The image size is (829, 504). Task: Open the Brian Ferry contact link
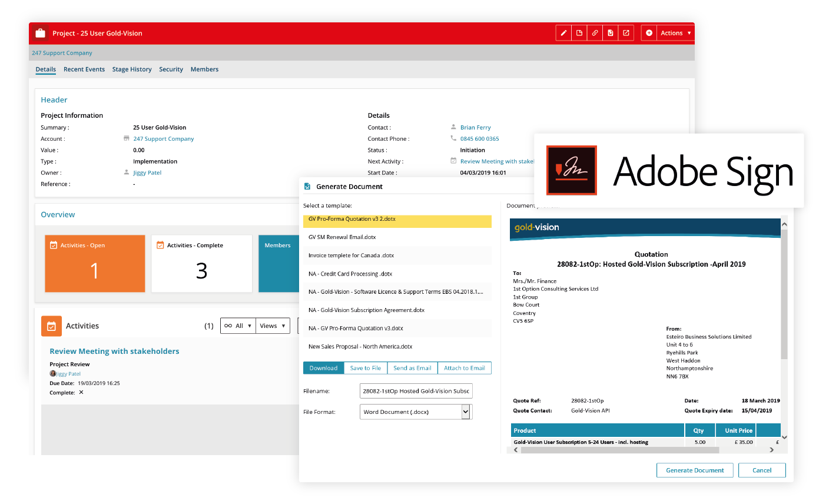tap(475, 127)
